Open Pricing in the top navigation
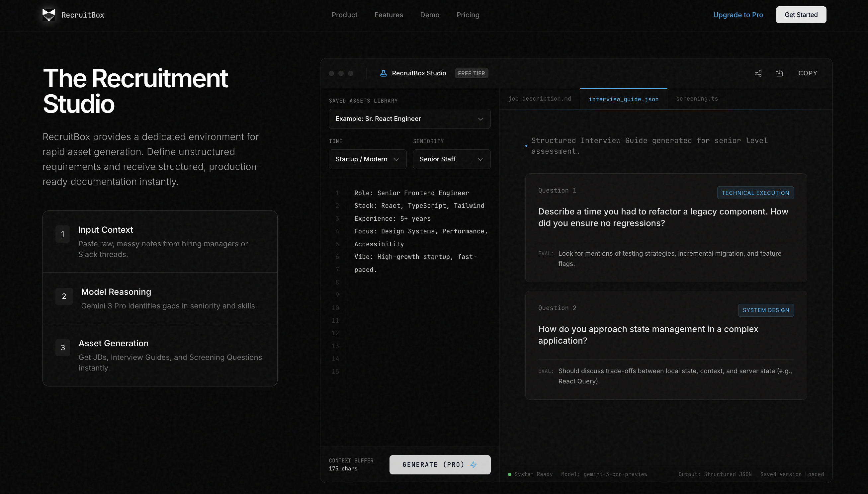 [x=468, y=15]
